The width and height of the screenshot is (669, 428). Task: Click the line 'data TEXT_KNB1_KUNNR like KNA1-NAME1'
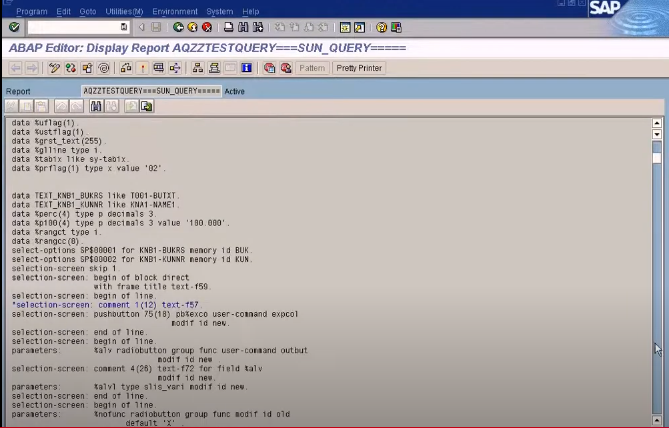pyautogui.click(x=96, y=205)
